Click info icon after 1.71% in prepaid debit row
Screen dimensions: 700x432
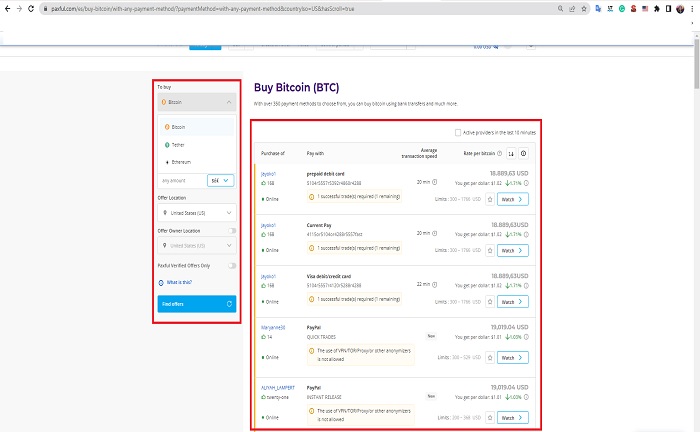(x=526, y=183)
